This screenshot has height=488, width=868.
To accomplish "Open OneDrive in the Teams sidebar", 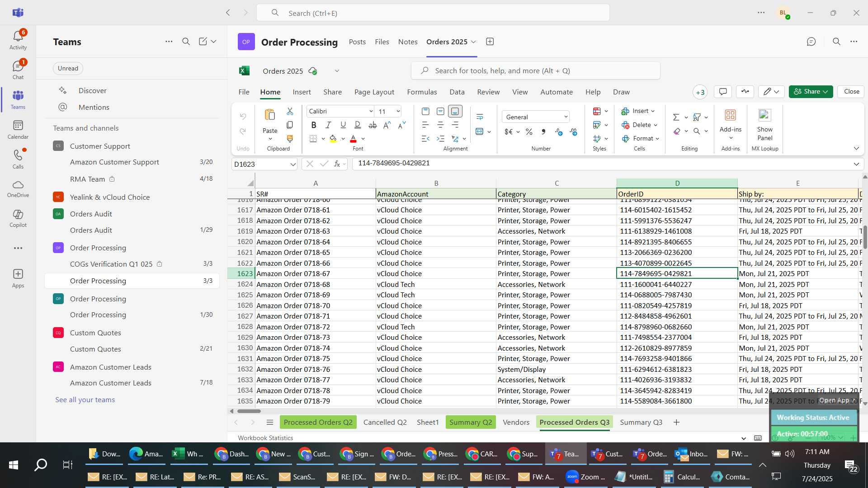I will [18, 189].
